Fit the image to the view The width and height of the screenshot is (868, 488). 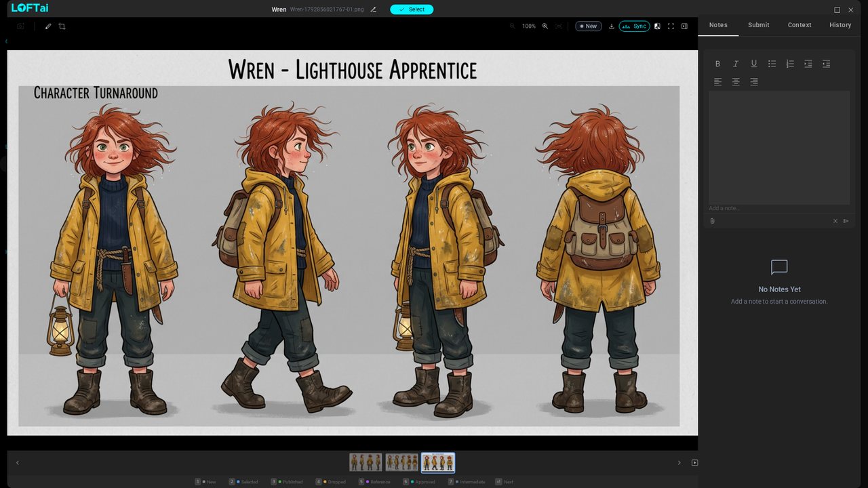coord(559,26)
